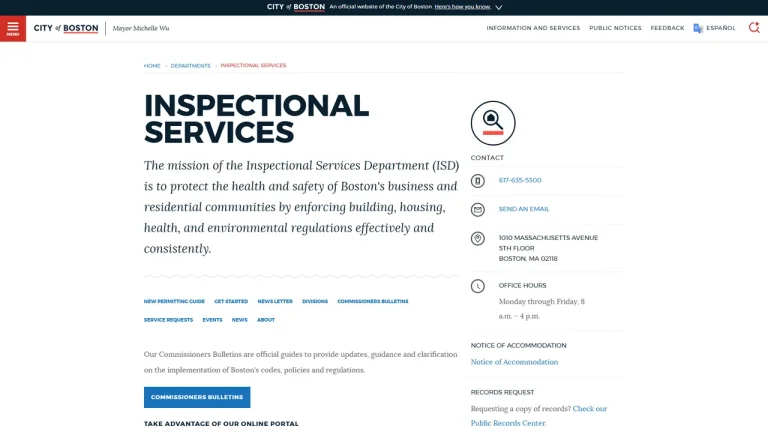
Task: Click the phone icon in Contact section
Action: pyautogui.click(x=478, y=181)
